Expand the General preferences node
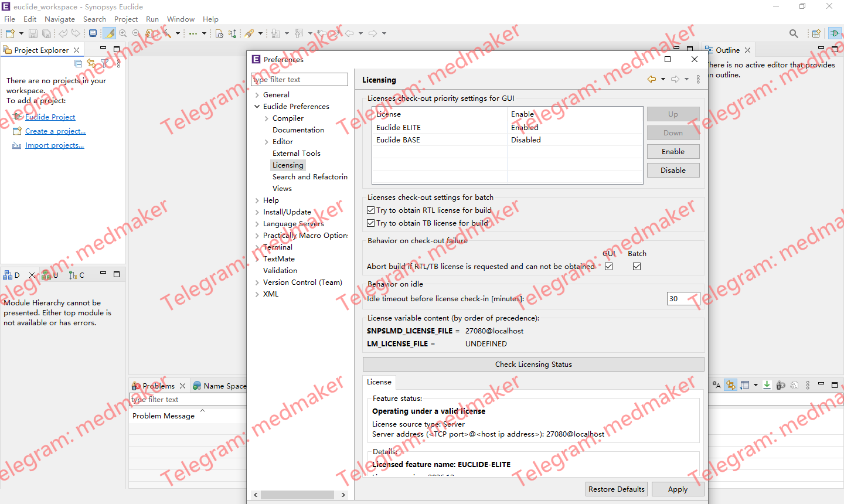 [257, 95]
